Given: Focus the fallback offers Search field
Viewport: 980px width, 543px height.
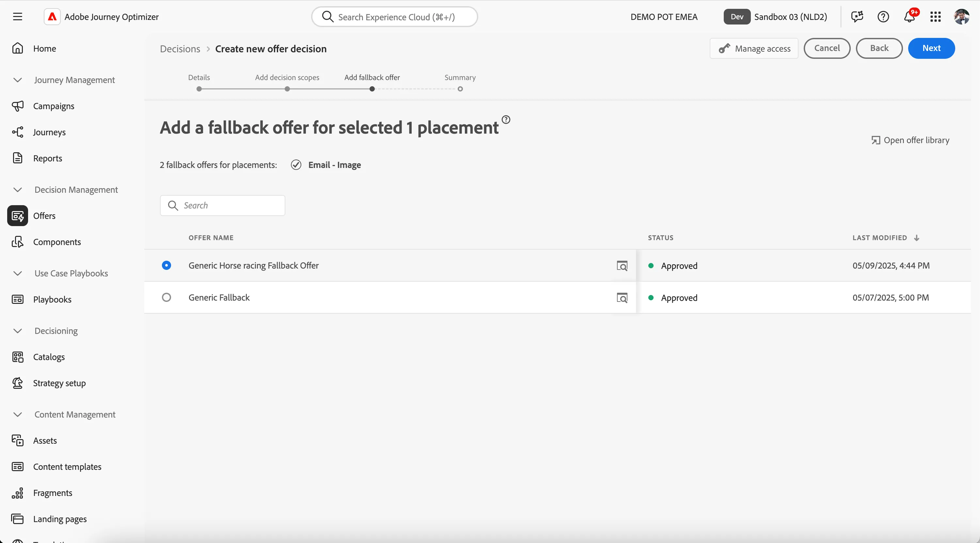Looking at the screenshot, I should [223, 206].
